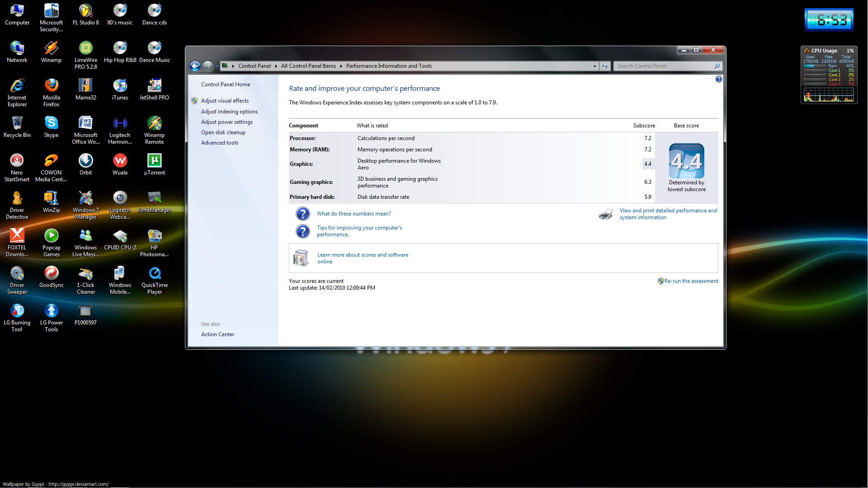
Task: Open the 80's music disc icon
Action: click(120, 14)
